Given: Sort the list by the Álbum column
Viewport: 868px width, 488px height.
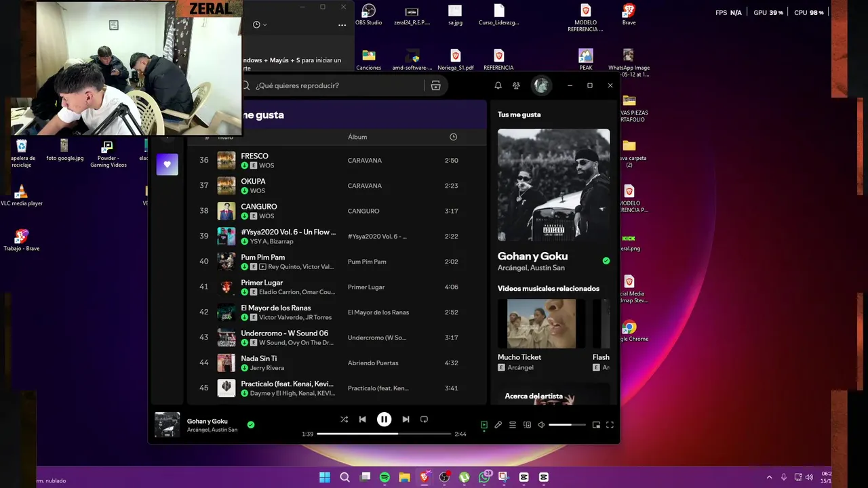Looking at the screenshot, I should pos(357,137).
